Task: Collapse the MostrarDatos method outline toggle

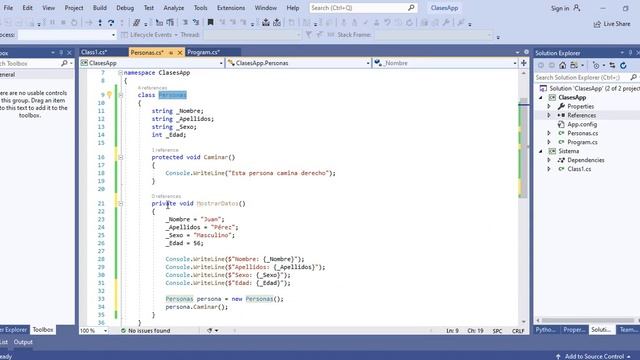Action: pos(120,203)
